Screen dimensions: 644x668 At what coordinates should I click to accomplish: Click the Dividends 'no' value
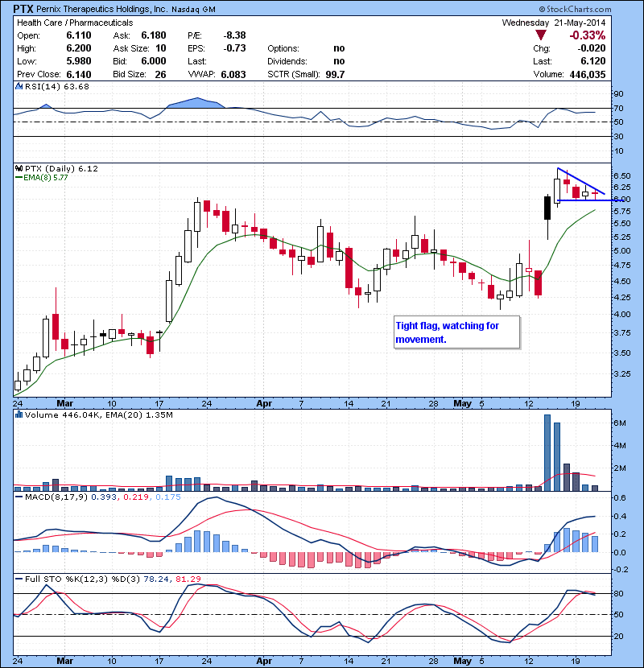(339, 61)
